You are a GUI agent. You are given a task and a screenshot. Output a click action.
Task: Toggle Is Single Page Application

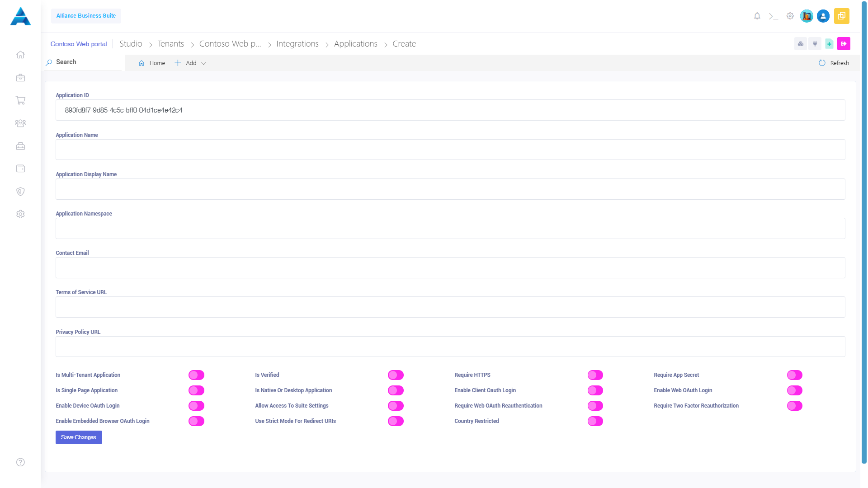(196, 390)
